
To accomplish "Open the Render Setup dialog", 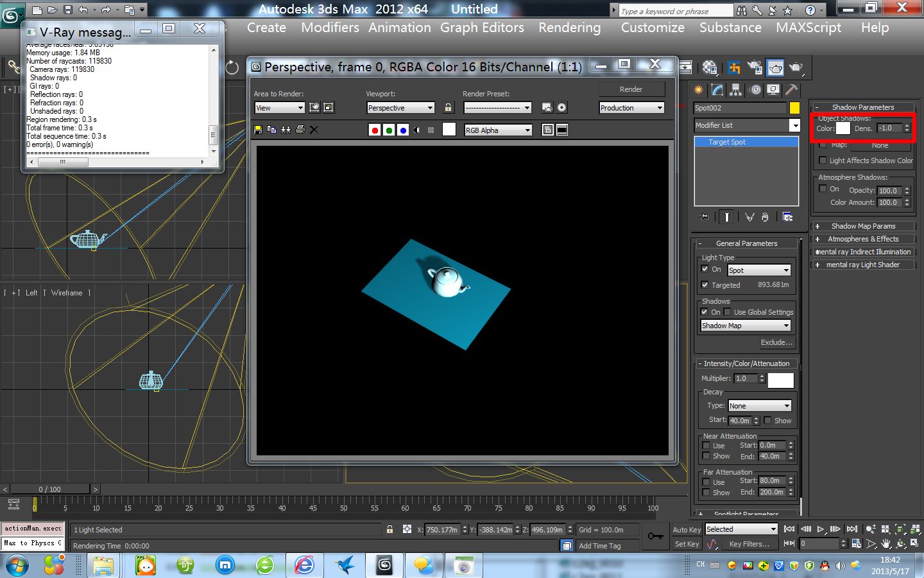I will (733, 67).
